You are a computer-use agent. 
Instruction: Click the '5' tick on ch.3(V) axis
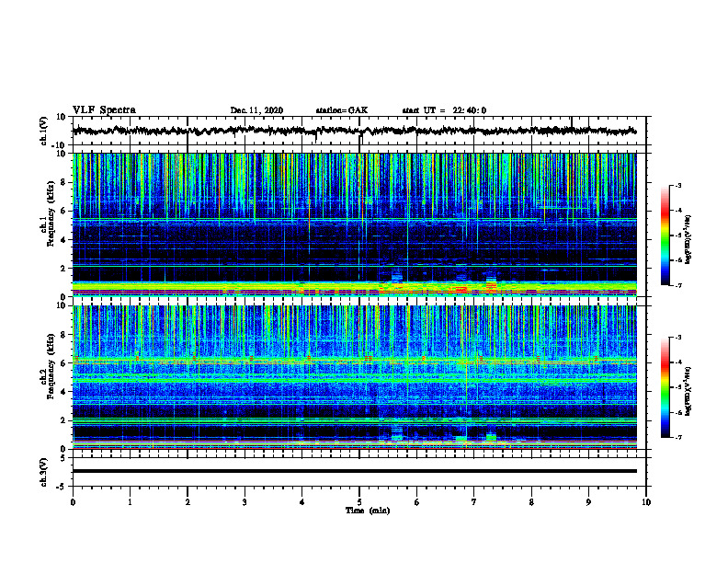pos(64,458)
